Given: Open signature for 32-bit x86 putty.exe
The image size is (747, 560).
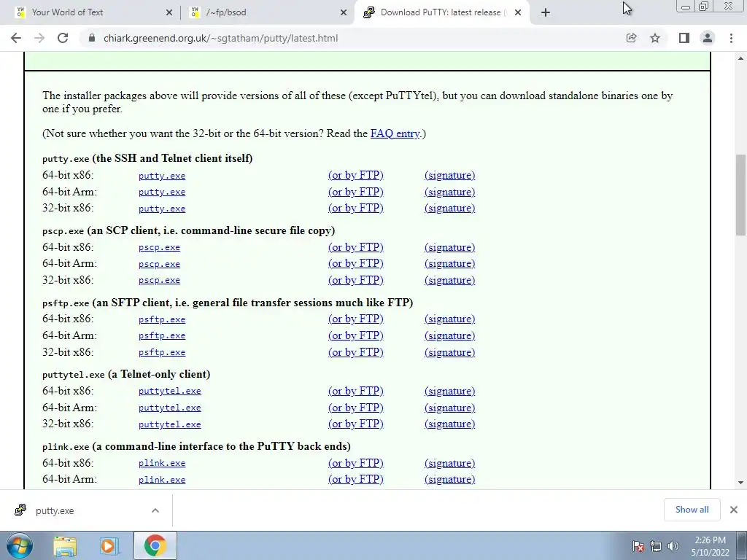Looking at the screenshot, I should tap(449, 208).
